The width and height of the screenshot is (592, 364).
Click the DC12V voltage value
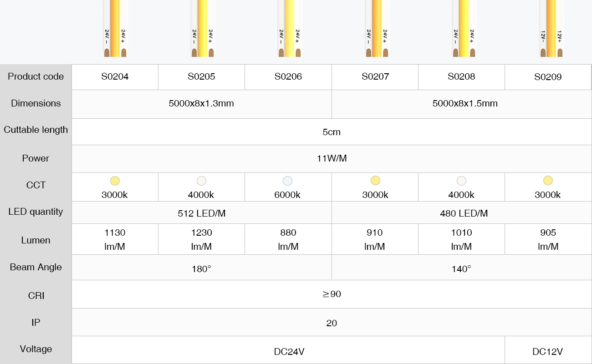[547, 352]
